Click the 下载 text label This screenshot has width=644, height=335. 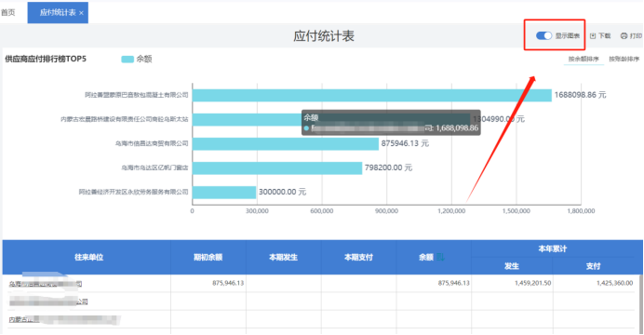[x=604, y=36]
